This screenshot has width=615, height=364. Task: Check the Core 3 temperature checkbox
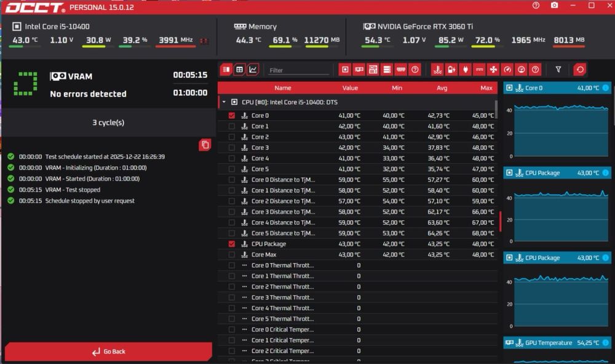(232, 148)
